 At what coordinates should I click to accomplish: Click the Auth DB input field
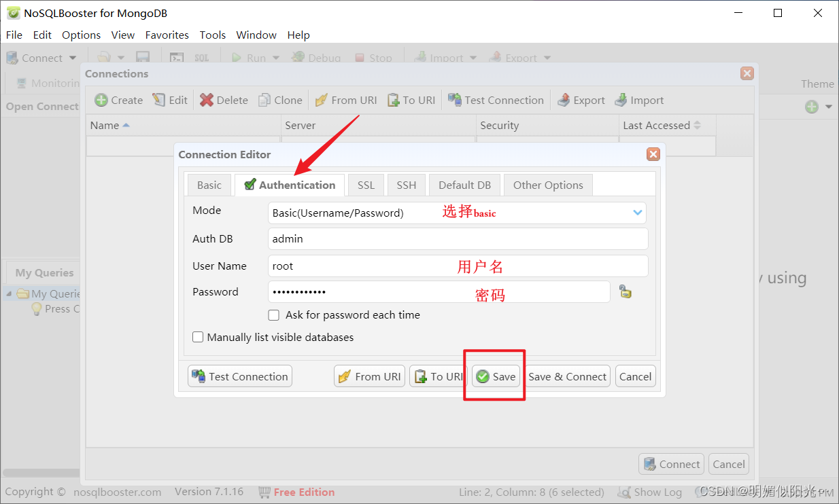458,239
